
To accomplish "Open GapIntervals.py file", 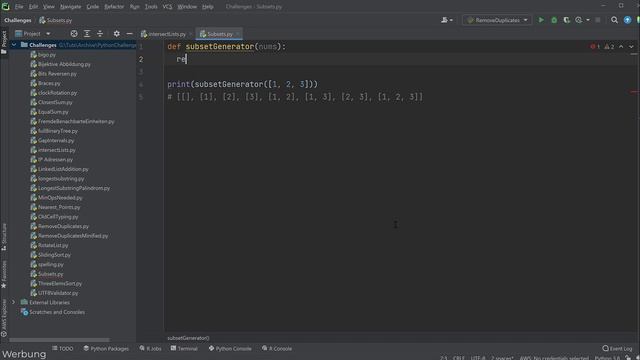I will pos(56,140).
